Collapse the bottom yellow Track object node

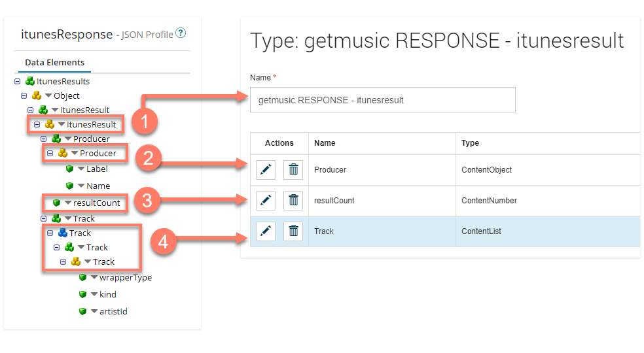(63, 261)
